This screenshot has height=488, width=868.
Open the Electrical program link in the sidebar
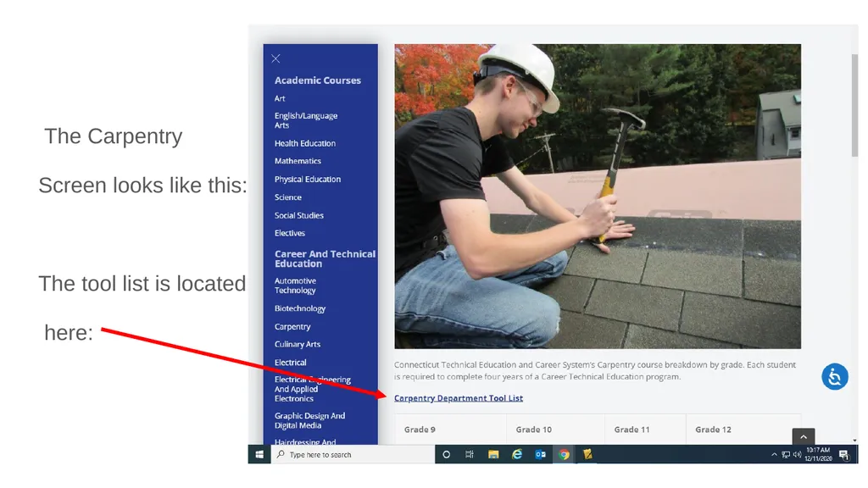coord(290,363)
